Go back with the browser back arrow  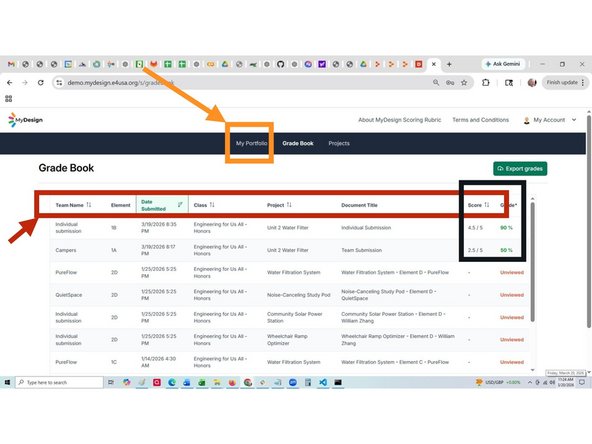click(x=10, y=83)
